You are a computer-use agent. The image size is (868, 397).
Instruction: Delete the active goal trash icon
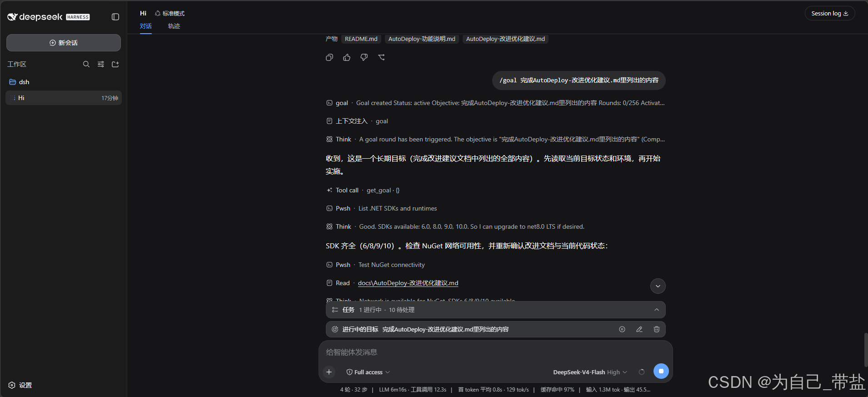657,329
